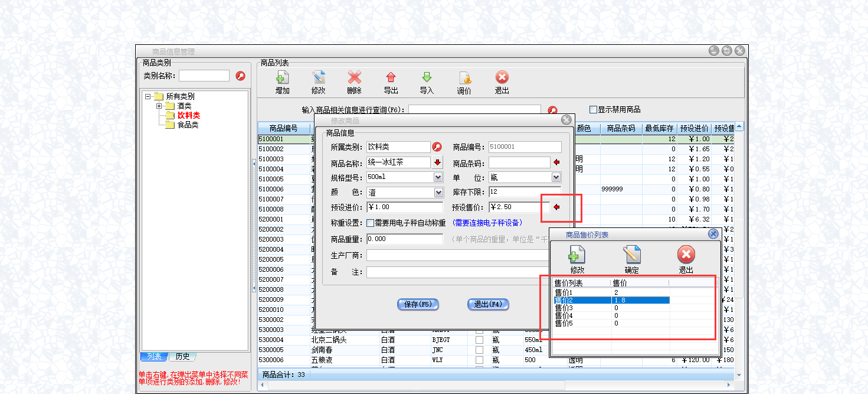The height and width of the screenshot is (394, 868).
Task: Click the 退出(F4) button
Action: [487, 304]
